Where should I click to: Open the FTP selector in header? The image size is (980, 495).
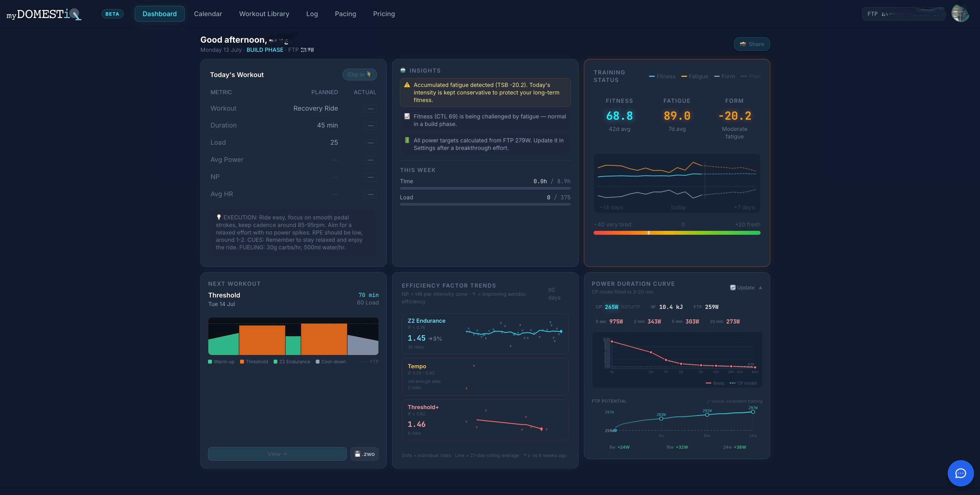[903, 14]
